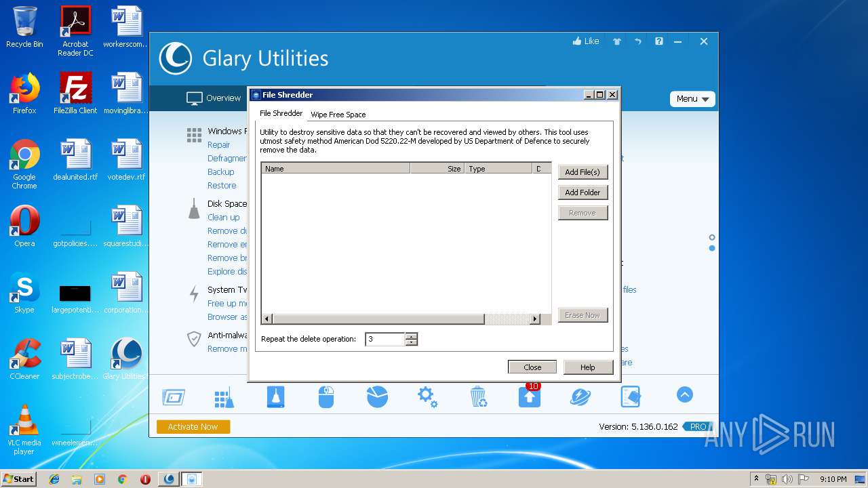Image resolution: width=868 pixels, height=488 pixels.
Task: Open the Recycle Bin desktop icon
Action: tap(24, 27)
